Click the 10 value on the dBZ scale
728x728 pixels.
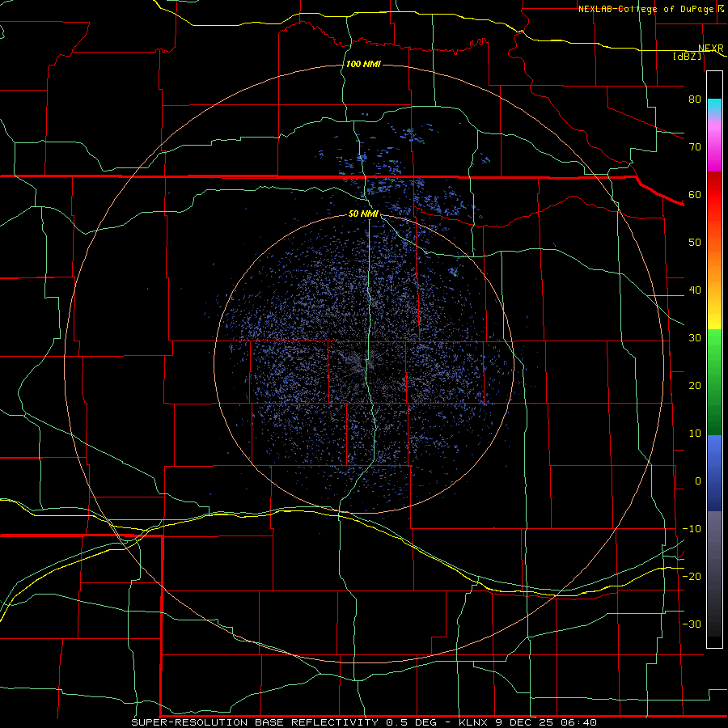click(x=695, y=434)
